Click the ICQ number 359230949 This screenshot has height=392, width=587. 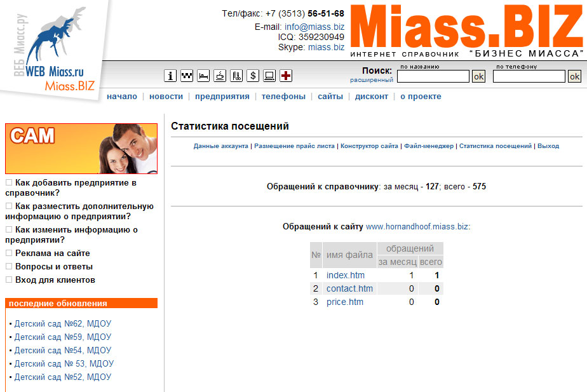[x=321, y=37]
